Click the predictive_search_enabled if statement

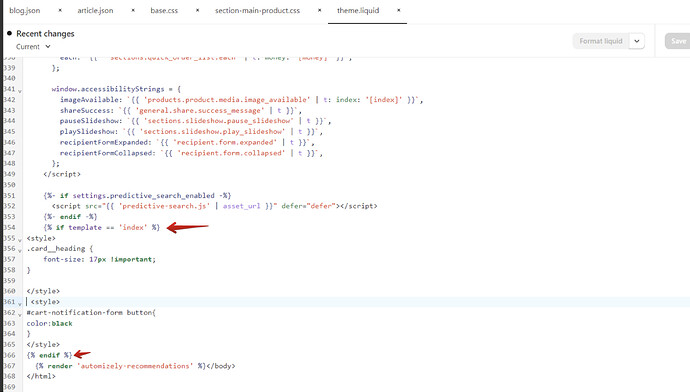click(137, 195)
